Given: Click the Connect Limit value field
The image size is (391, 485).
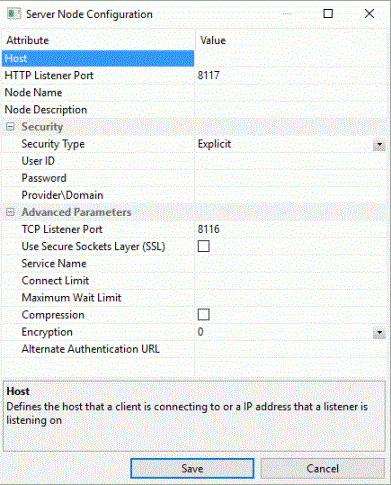Looking at the screenshot, I should click(291, 281).
